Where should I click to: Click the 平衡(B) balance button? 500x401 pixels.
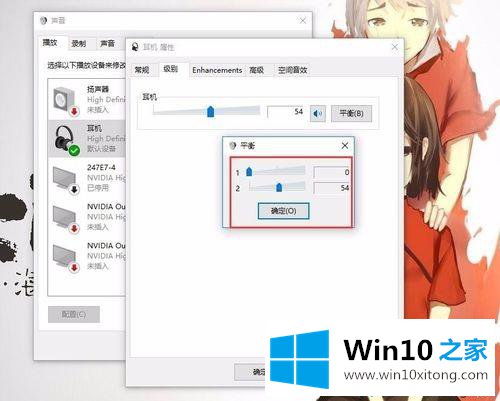tap(351, 113)
